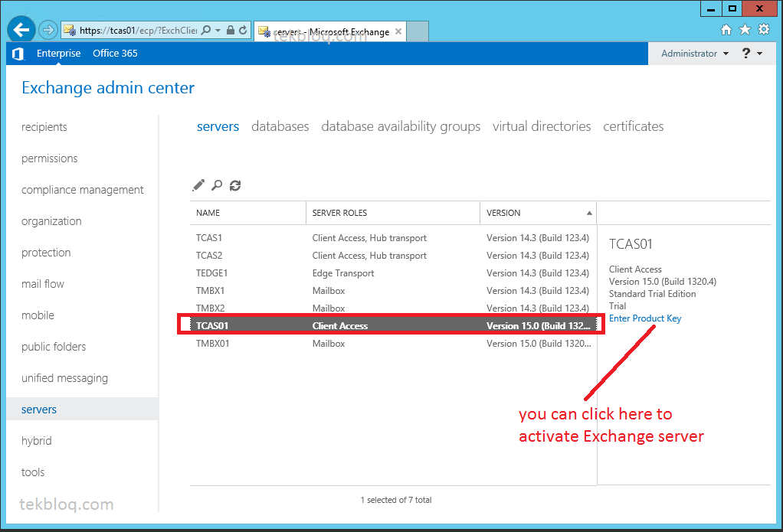Click the search magnifier in address bar

[x=206, y=31]
